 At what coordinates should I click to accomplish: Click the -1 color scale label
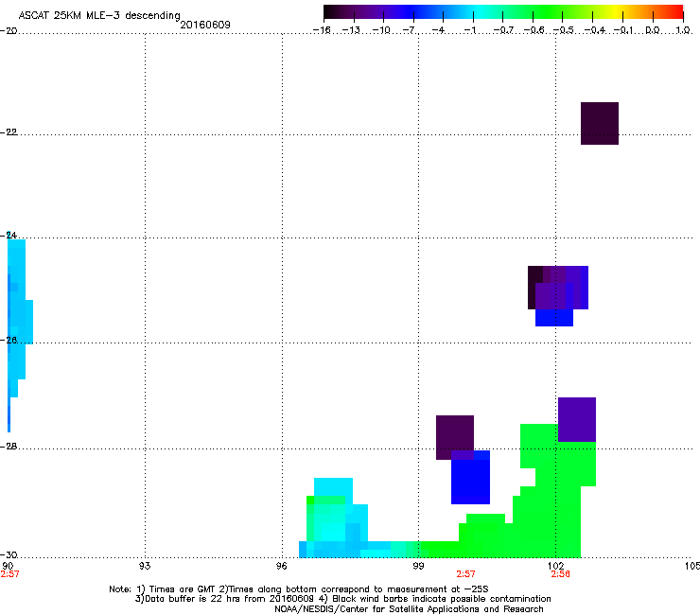pyautogui.click(x=469, y=30)
